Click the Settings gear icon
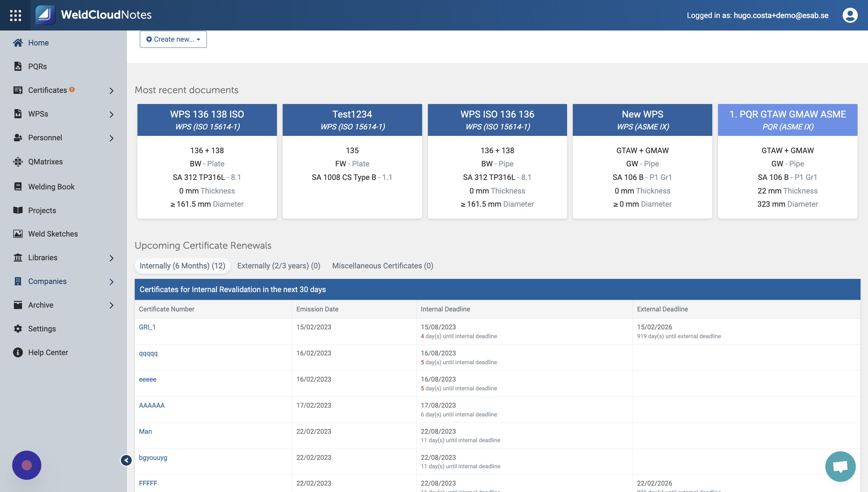The height and width of the screenshot is (492, 868). 18,329
